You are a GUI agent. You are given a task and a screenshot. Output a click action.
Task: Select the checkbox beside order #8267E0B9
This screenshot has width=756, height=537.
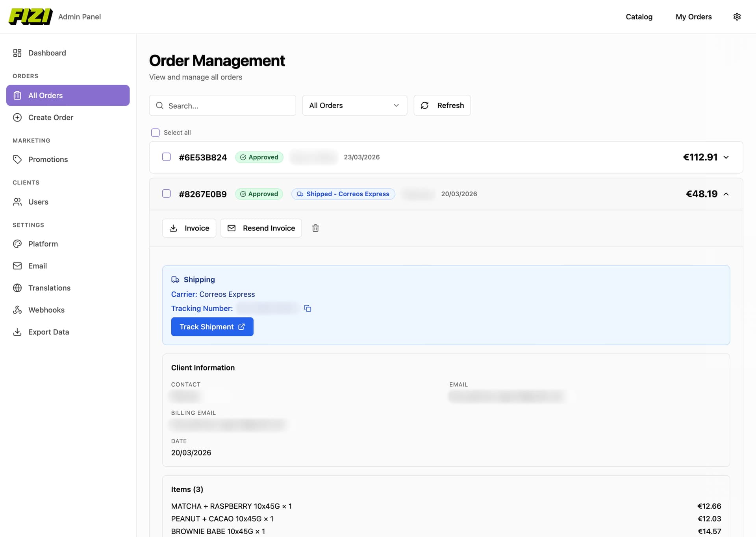[166, 194]
